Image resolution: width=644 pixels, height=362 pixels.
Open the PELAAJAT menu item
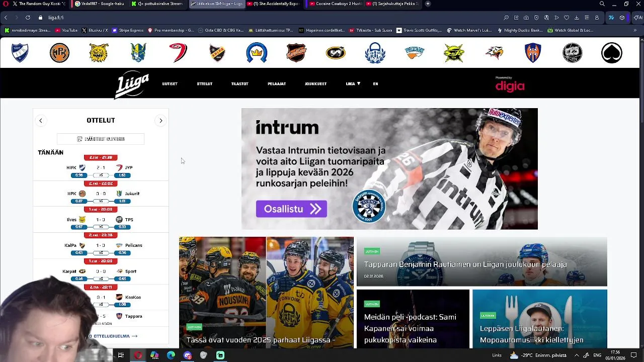[277, 84]
